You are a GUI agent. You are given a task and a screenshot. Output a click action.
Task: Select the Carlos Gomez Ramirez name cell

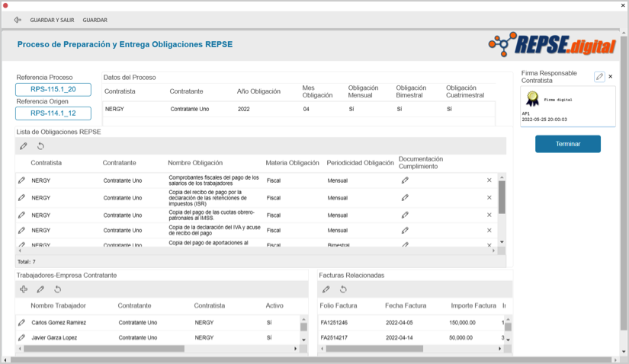click(x=59, y=323)
